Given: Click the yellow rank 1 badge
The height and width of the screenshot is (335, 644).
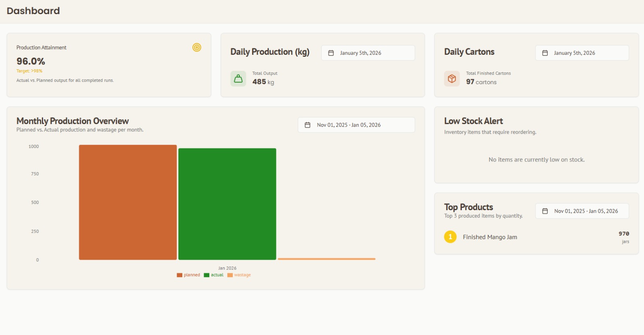Looking at the screenshot, I should [450, 237].
